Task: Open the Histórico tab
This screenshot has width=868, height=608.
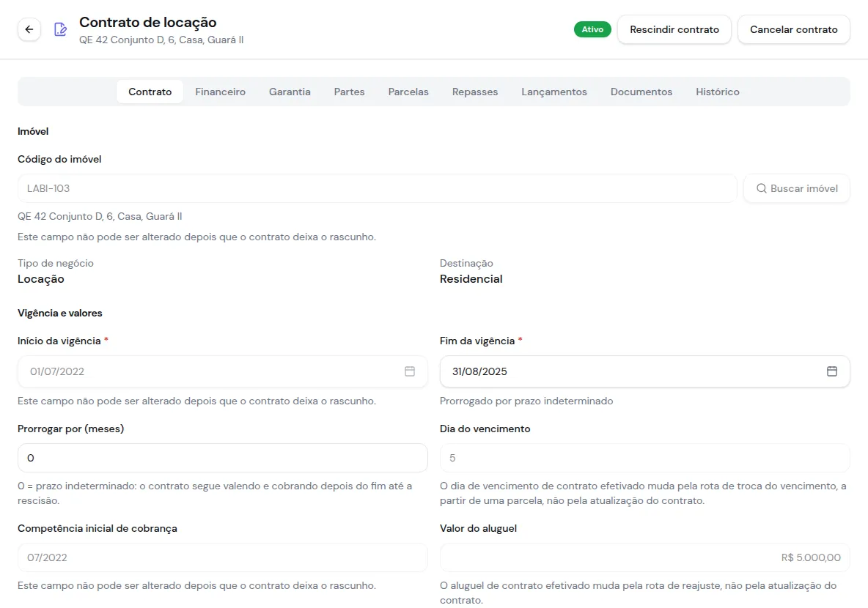Action: (718, 92)
